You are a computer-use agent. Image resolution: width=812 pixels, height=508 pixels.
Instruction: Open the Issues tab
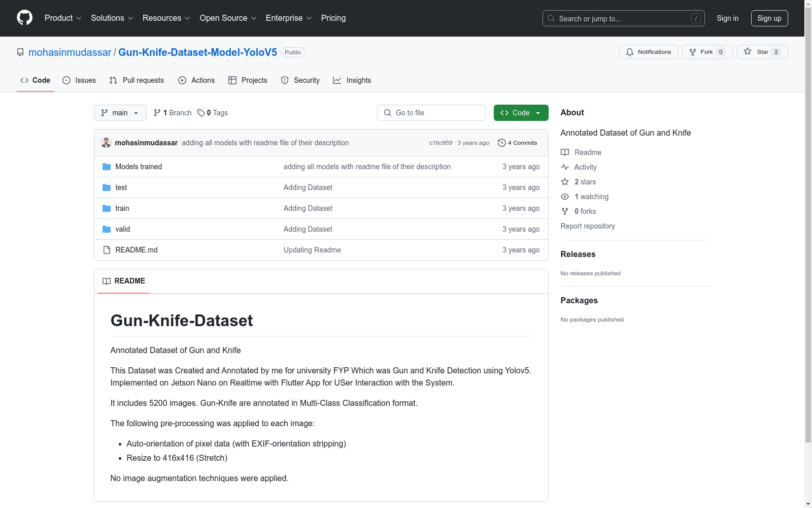tap(79, 80)
